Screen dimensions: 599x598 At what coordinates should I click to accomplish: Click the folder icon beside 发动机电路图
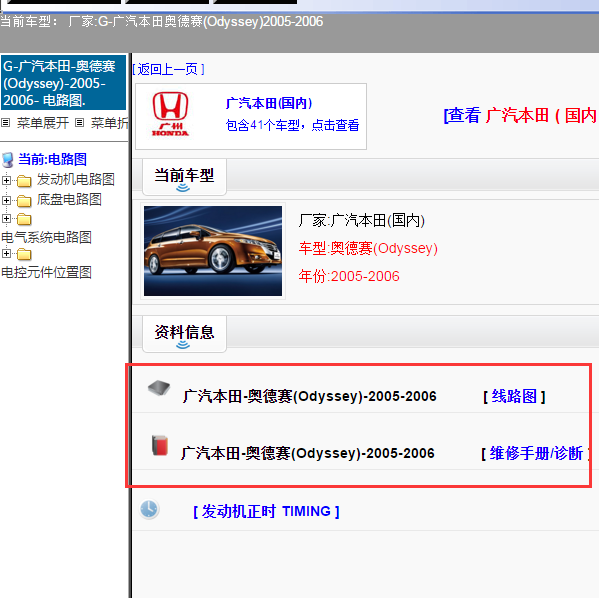[x=24, y=181]
